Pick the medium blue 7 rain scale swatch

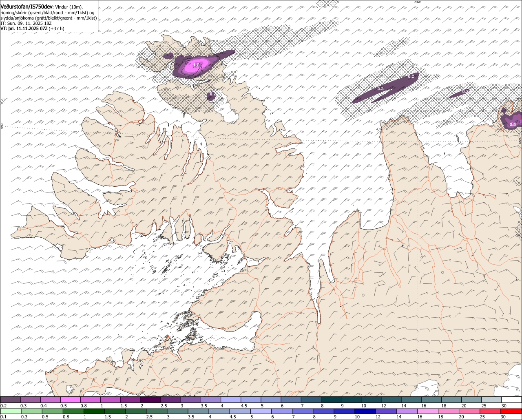pos(303,411)
